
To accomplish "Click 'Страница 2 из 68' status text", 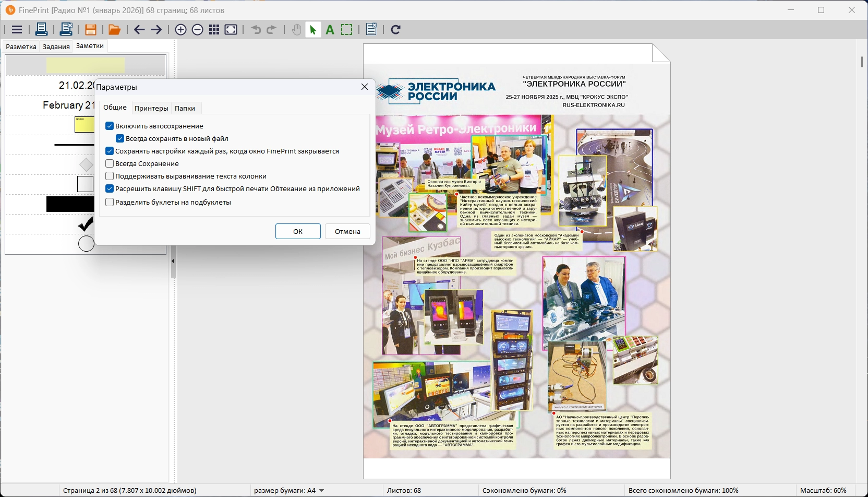I will click(x=130, y=490).
